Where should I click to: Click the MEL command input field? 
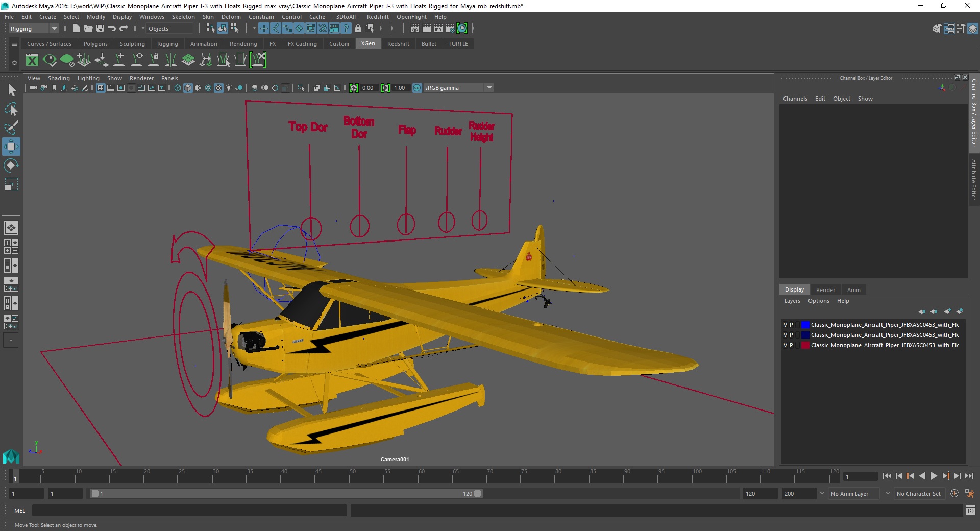click(190, 511)
